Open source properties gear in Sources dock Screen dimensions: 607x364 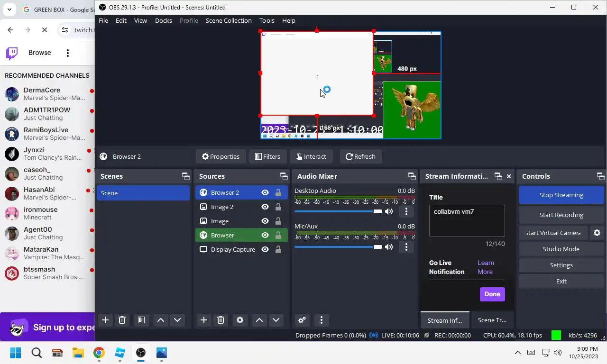240,320
